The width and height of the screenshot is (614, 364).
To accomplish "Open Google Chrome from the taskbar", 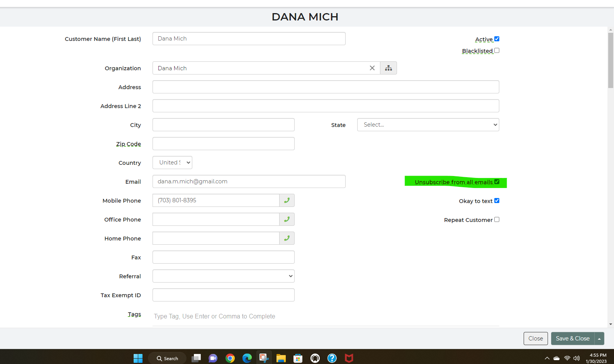I will pos(230,358).
